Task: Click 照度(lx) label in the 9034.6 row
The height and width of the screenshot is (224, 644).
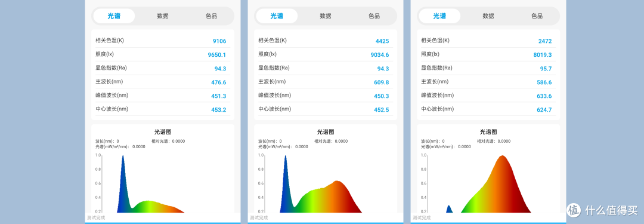Action: [x=267, y=54]
